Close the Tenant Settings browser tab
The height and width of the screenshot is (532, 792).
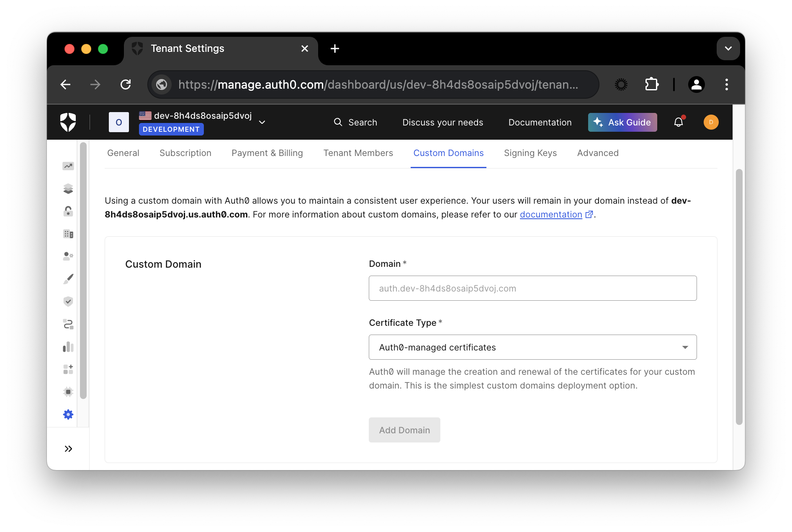pos(305,49)
